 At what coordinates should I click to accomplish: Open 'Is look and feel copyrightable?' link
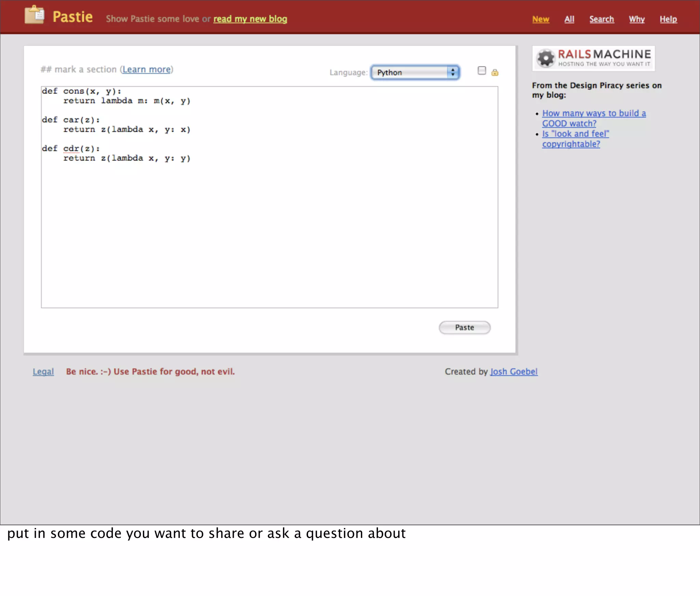click(575, 138)
